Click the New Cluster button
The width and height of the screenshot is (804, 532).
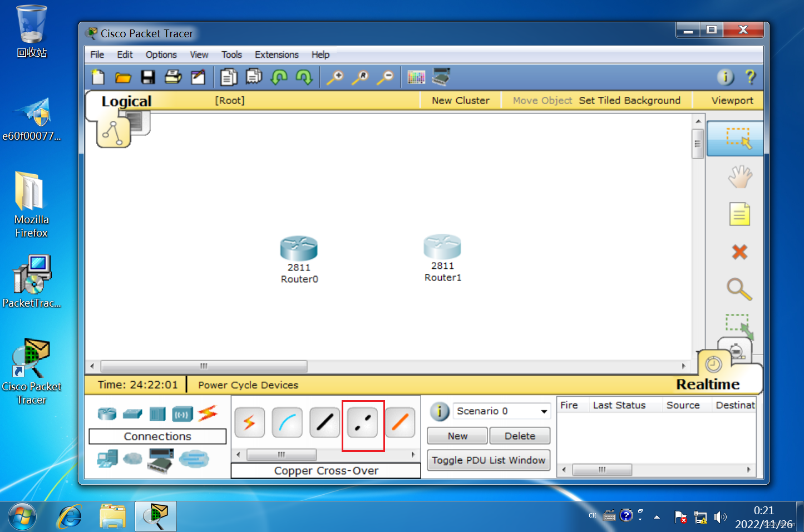(x=461, y=101)
